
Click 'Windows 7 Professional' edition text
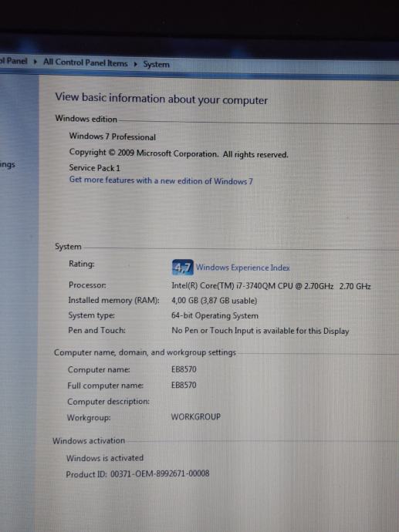click(x=113, y=136)
